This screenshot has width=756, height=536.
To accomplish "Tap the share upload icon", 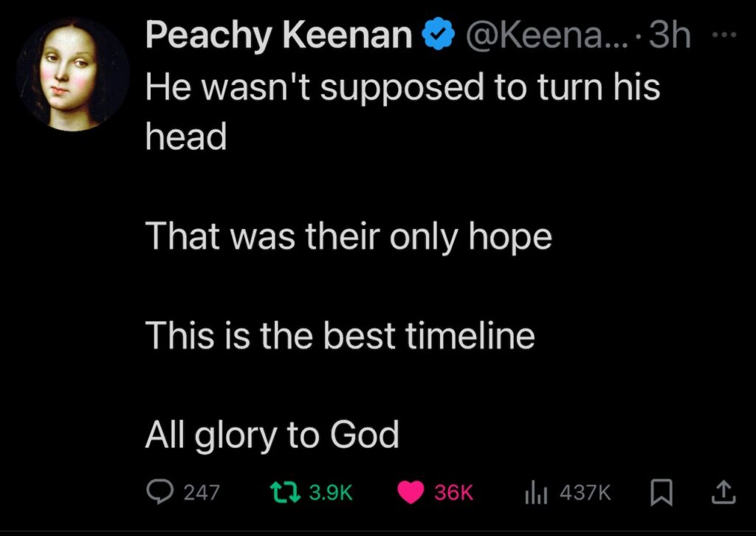I will click(x=724, y=492).
